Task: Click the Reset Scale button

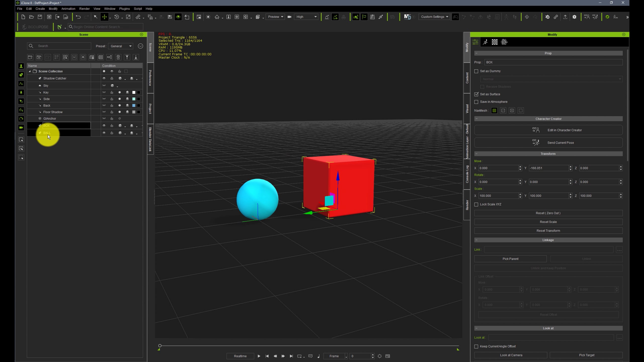Action: [x=548, y=222]
